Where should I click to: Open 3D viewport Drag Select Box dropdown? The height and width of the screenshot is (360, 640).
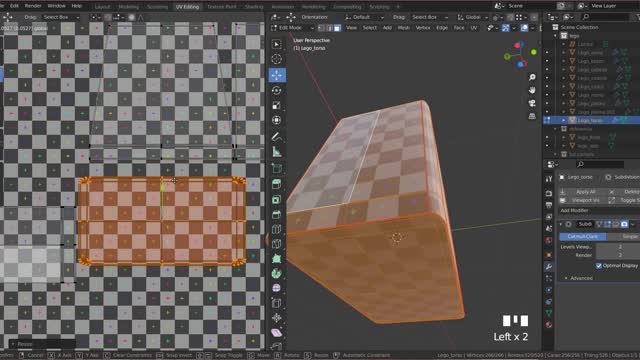point(429,17)
